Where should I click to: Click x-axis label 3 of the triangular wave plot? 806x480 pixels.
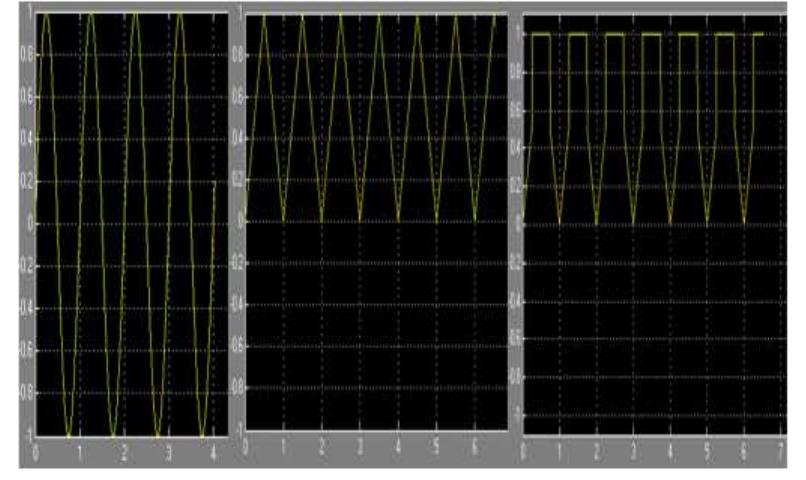(360, 447)
